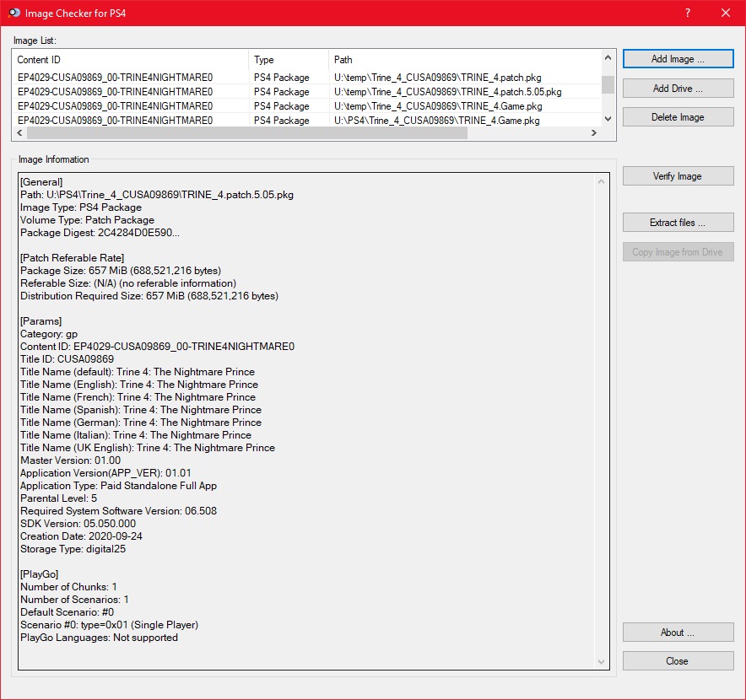
Task: Click the Add Drive button
Action: point(678,89)
